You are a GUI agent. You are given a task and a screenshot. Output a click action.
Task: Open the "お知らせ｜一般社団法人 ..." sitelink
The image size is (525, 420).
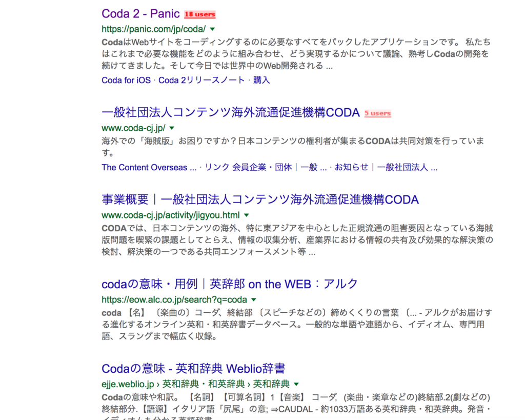[387, 168]
